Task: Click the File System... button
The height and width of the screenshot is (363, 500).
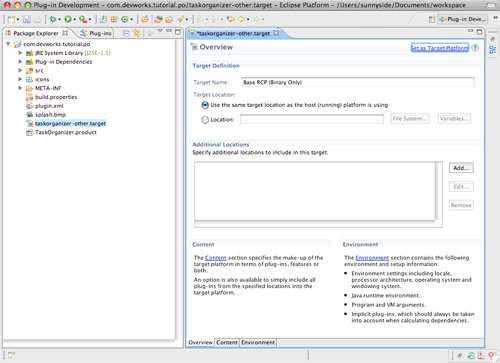Action: coord(410,119)
